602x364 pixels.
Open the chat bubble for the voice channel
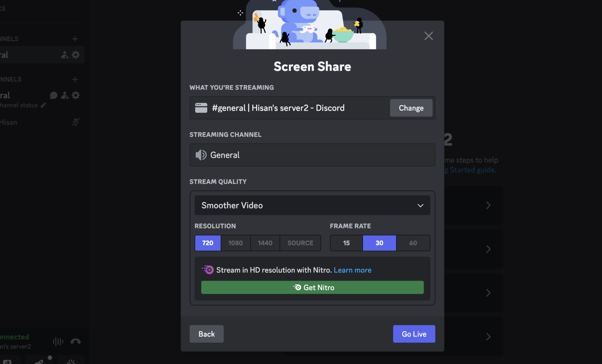coord(53,95)
